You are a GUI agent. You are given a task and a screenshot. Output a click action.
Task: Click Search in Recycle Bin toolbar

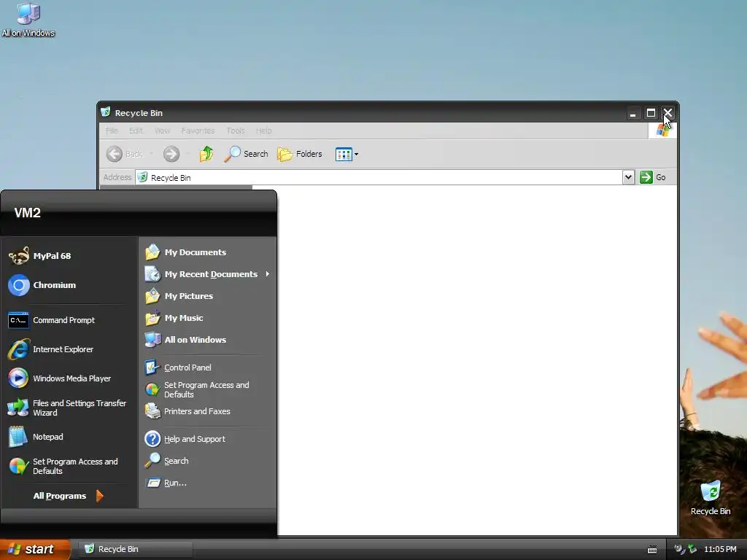(x=247, y=154)
